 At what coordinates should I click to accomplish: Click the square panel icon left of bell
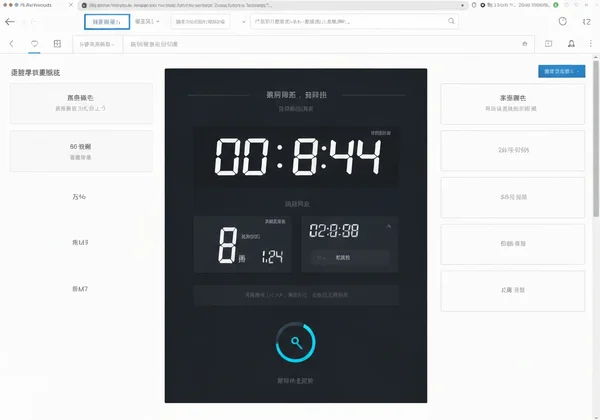tap(548, 44)
